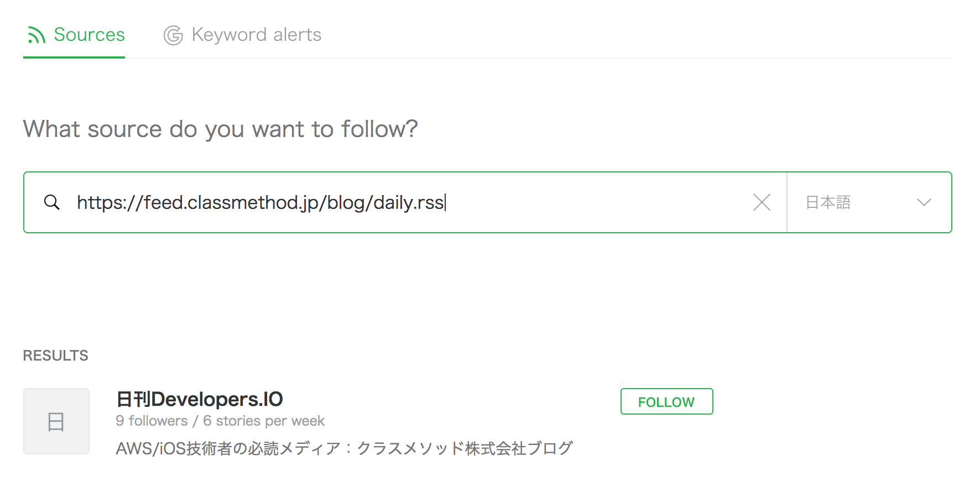
Task: Open the Keyword alerts tab
Action: [x=256, y=35]
